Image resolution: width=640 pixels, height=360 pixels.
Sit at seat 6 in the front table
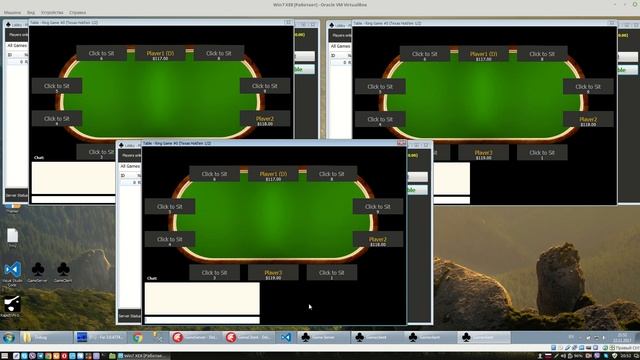214,175
